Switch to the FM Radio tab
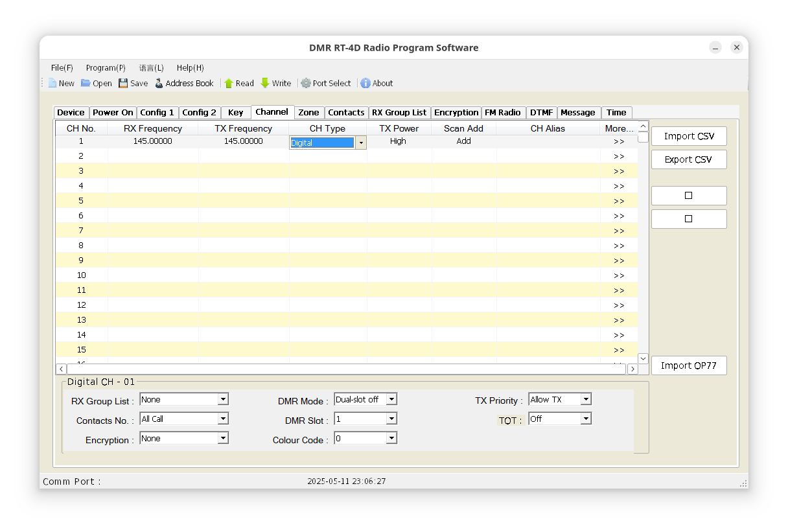Image resolution: width=788 pixels, height=532 pixels. tap(503, 113)
